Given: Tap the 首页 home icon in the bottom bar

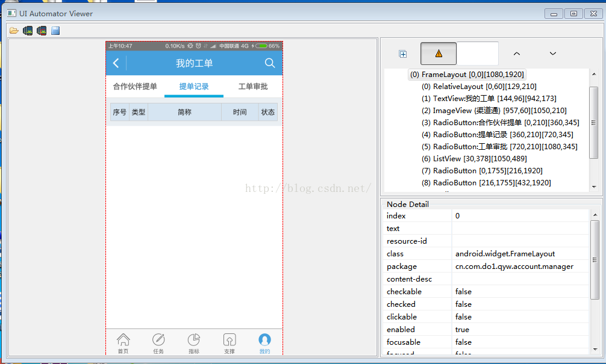Looking at the screenshot, I should tap(123, 343).
